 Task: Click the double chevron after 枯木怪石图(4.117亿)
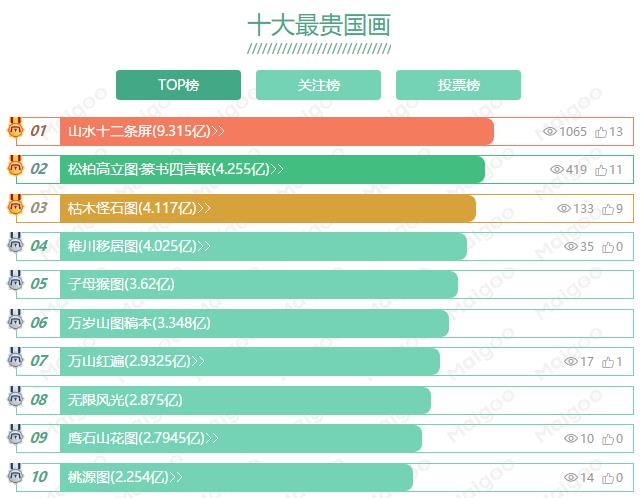204,208
